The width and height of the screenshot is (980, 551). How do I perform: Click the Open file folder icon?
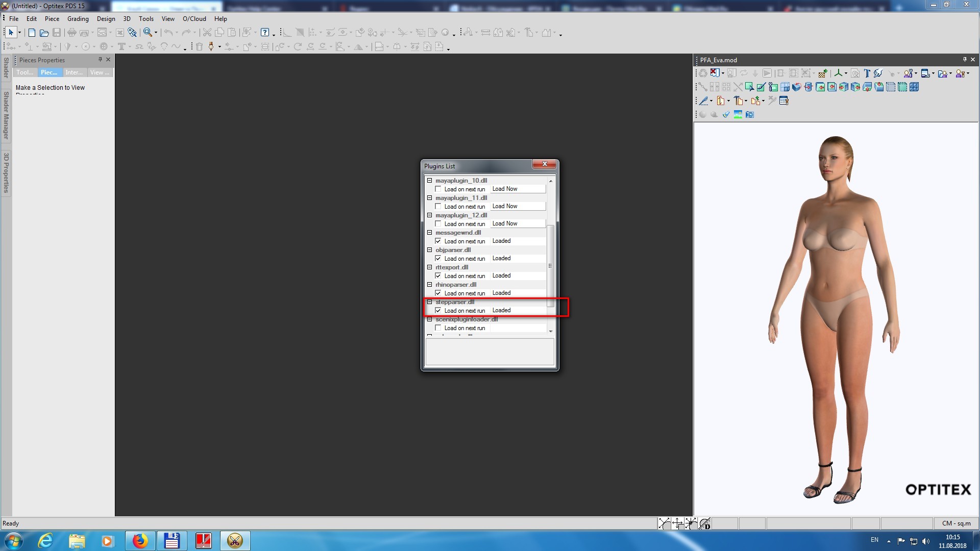(44, 33)
